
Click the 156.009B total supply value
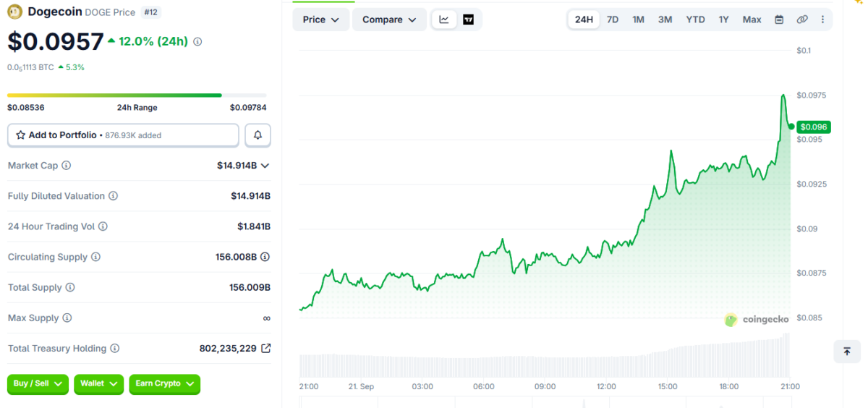tap(250, 287)
